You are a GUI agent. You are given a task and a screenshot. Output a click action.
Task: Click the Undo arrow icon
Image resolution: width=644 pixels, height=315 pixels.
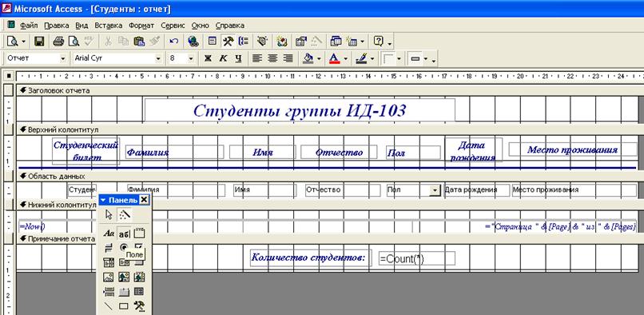pyautogui.click(x=173, y=41)
